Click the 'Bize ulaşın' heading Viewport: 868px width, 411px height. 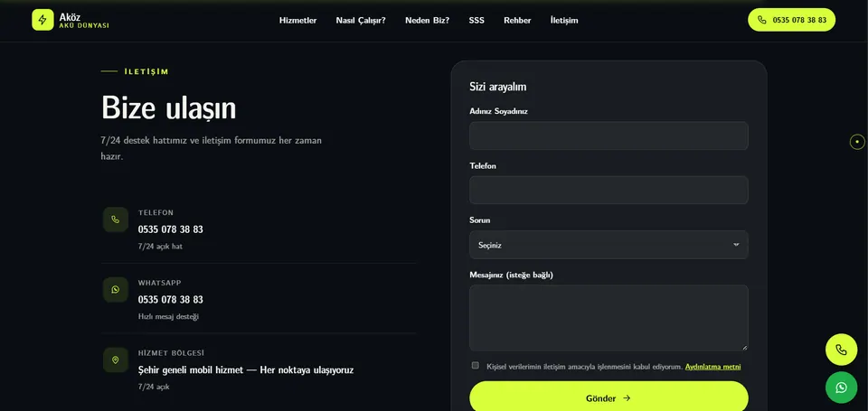(x=169, y=107)
